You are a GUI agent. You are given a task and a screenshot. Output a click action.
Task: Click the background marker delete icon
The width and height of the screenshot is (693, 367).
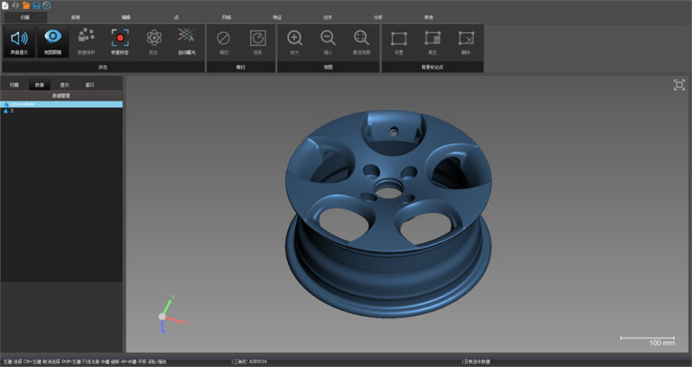466,38
